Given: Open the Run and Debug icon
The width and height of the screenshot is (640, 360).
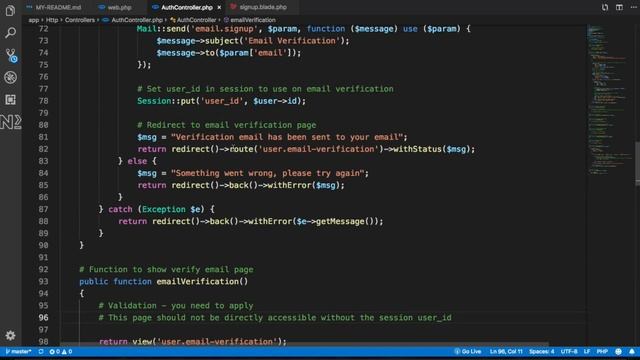Looking at the screenshot, I should (x=11, y=77).
